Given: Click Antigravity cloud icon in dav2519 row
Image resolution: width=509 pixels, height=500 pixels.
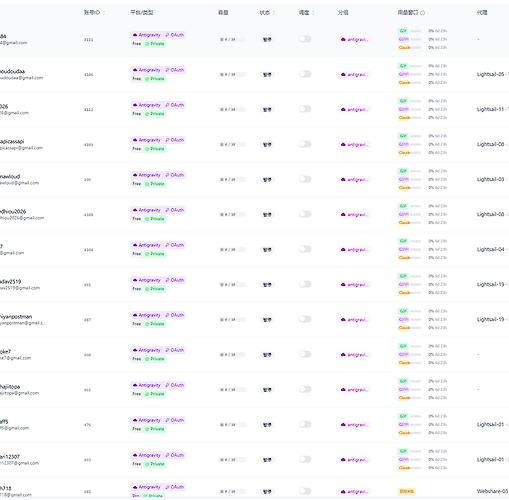Looking at the screenshot, I should click(x=135, y=280).
